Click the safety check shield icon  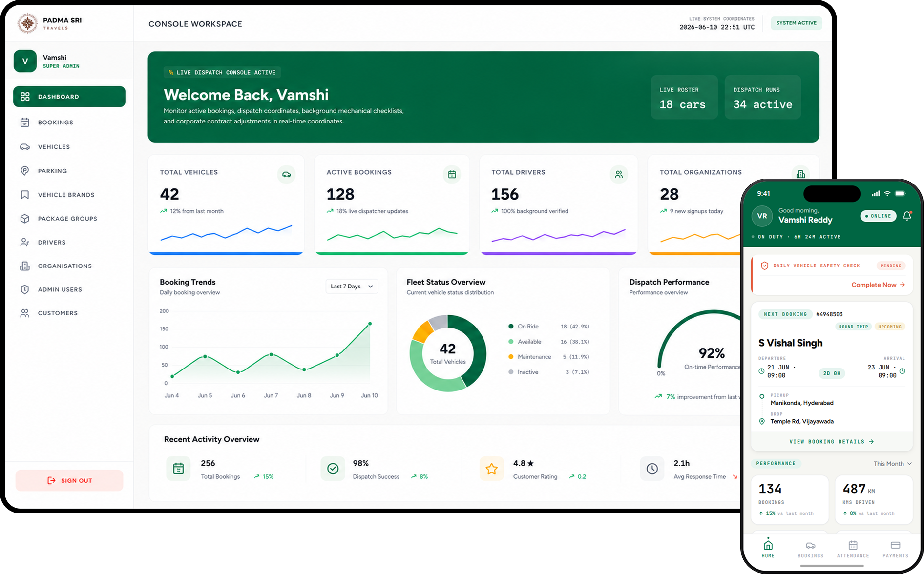[765, 266]
